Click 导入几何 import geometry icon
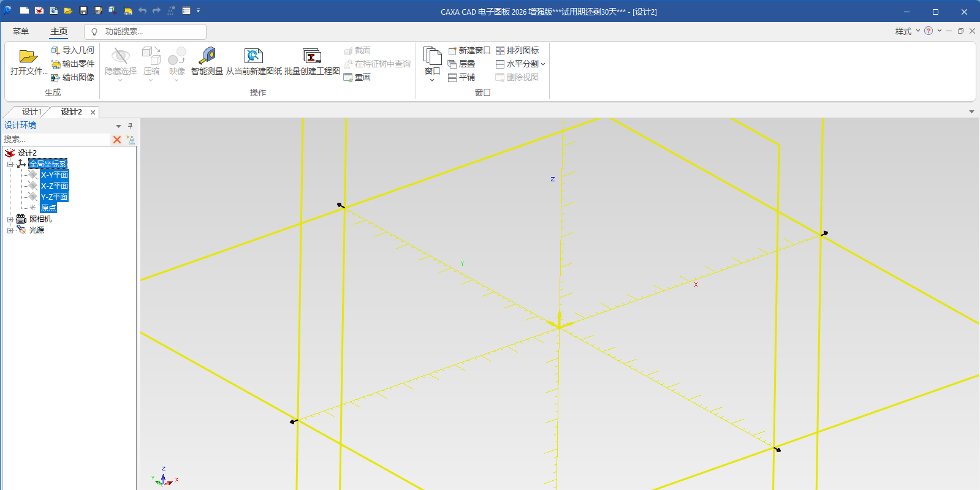980x490 pixels. (56, 50)
